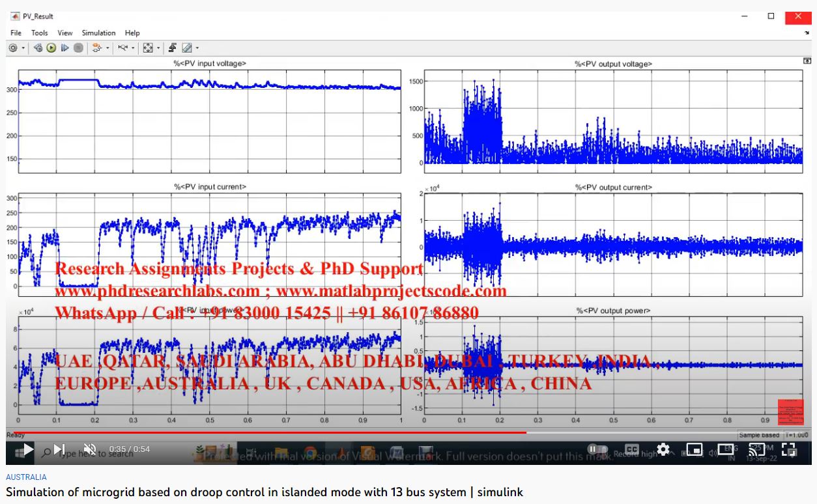Viewport: 817px width, 504px height.
Task: Expand the dropdown arrow beside Configuration gear
Action: tap(23, 48)
